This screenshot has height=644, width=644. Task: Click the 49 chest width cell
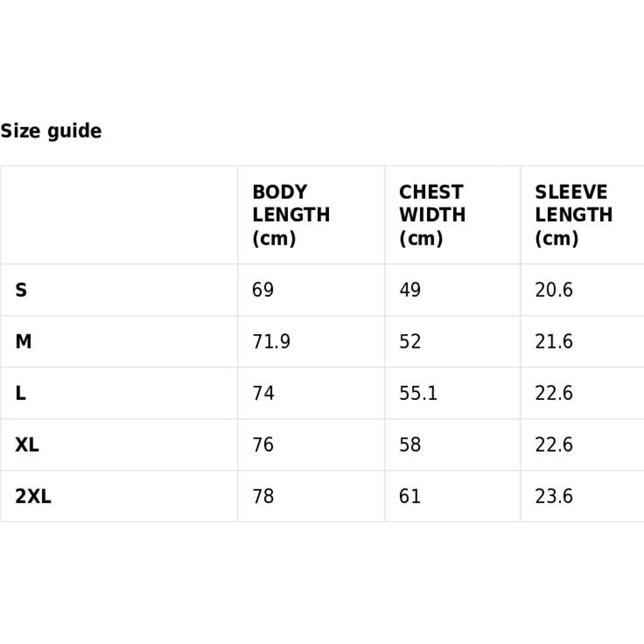[410, 290]
